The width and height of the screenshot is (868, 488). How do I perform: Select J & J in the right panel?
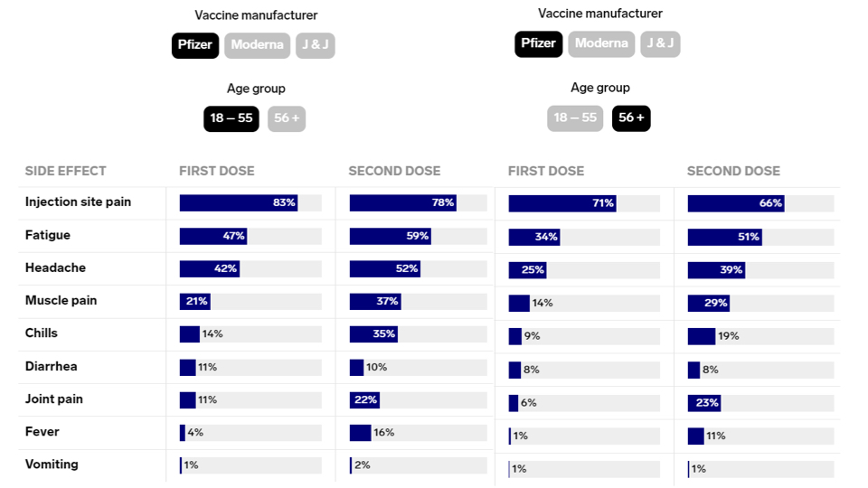[660, 44]
